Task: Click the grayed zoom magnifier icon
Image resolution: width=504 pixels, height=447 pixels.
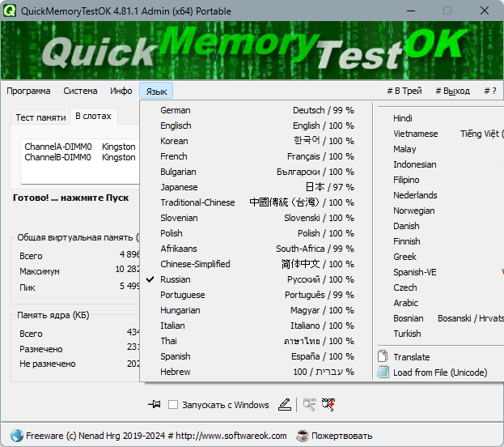Action: tap(310, 405)
